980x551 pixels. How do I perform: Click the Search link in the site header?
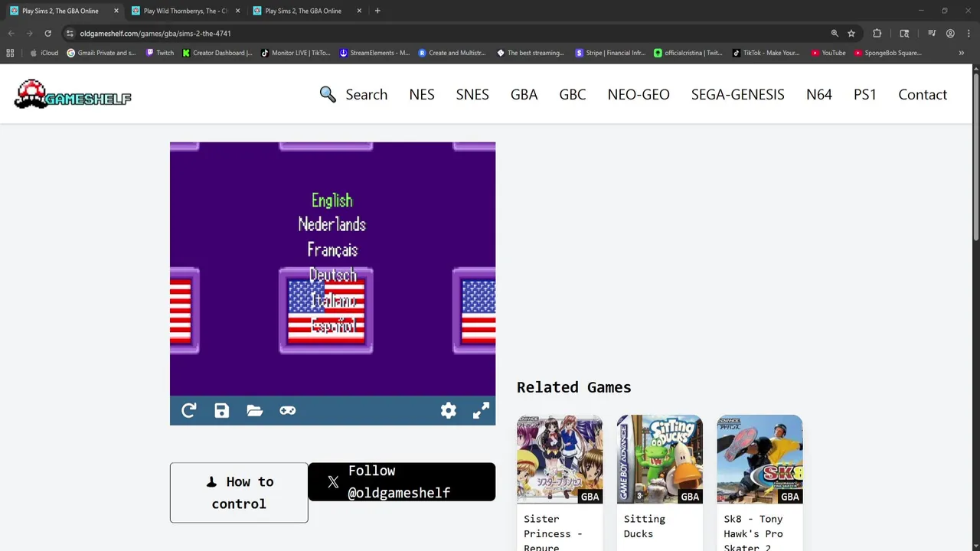point(354,94)
